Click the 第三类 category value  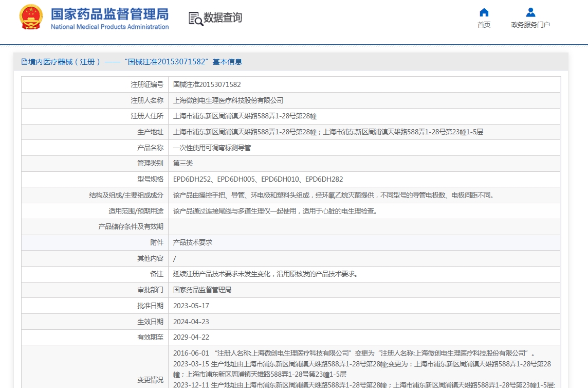coord(183,164)
